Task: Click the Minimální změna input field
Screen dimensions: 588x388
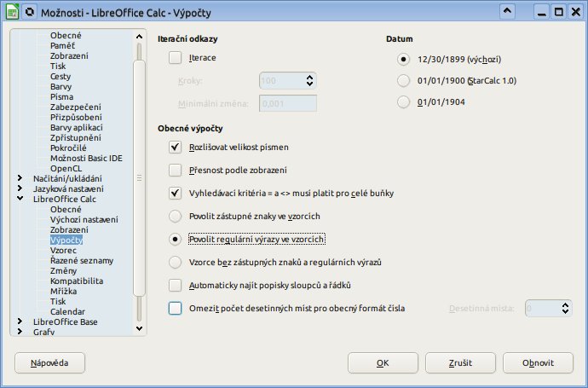Action: point(288,103)
